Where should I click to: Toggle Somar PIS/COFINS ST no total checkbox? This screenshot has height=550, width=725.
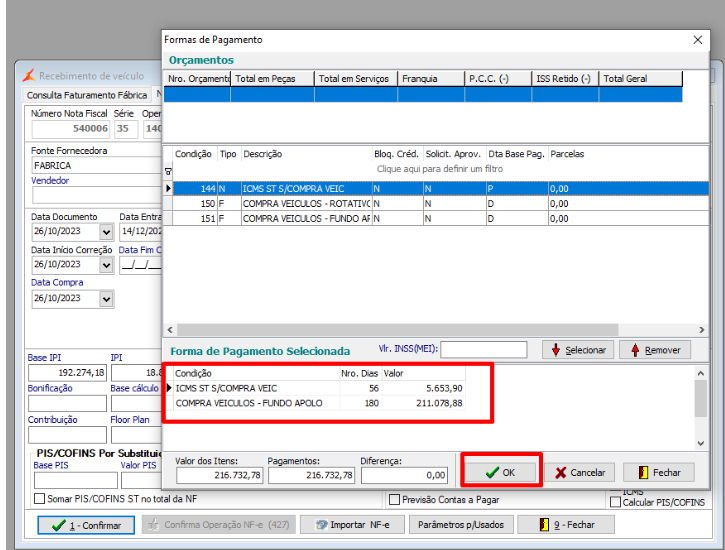point(40,499)
